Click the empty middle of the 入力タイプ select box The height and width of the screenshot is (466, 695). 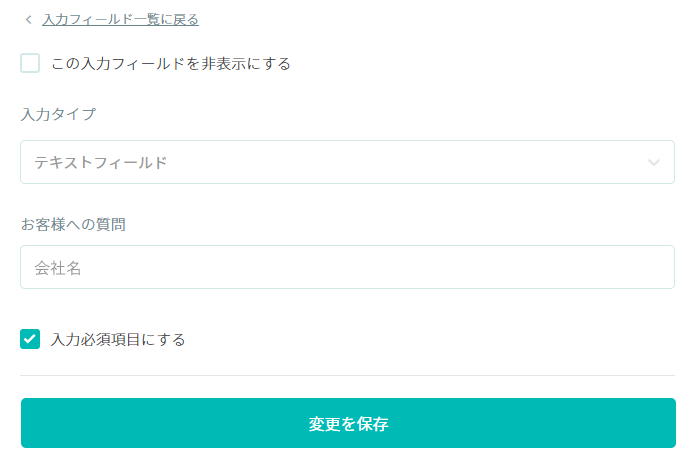(400, 162)
